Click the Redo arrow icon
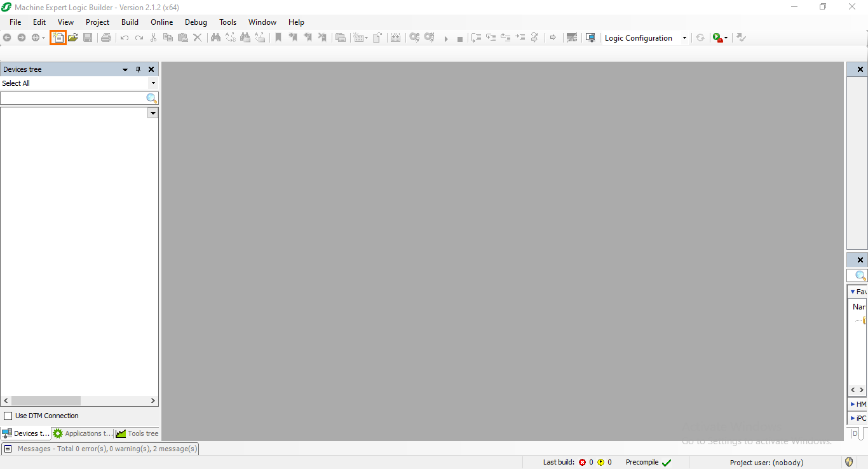This screenshot has width=868, height=469. [x=139, y=38]
